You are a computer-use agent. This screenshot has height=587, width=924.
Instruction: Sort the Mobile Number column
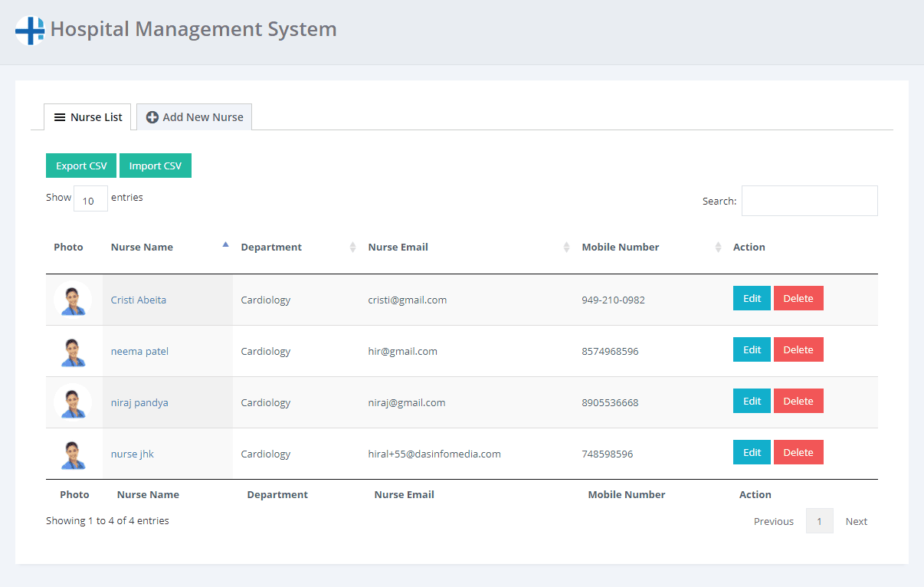coord(718,248)
